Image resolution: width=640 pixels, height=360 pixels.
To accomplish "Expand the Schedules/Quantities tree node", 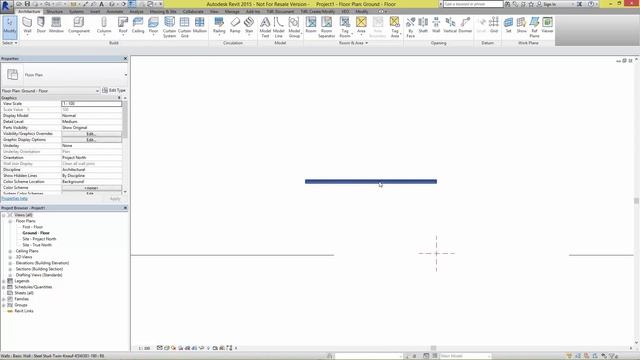I will (4, 287).
